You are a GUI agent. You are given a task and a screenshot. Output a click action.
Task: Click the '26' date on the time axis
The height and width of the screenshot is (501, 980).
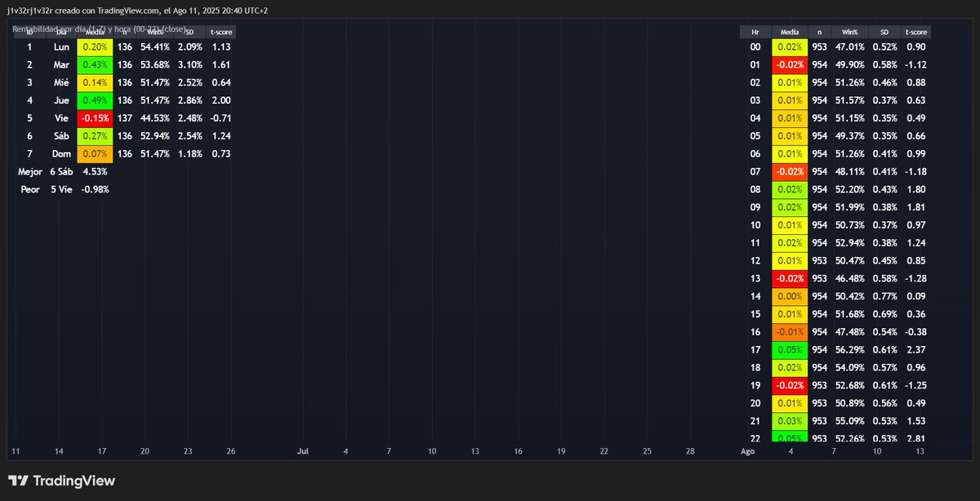tap(231, 450)
